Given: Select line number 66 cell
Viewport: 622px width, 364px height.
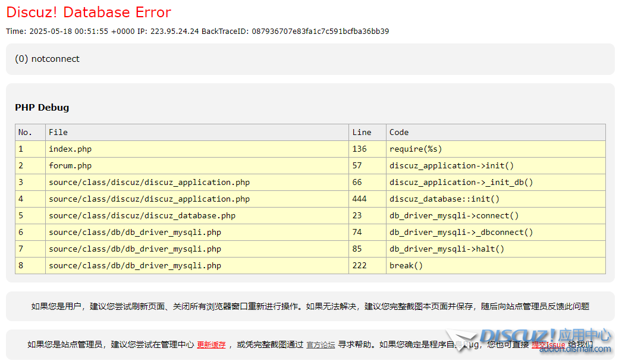Looking at the screenshot, I should tap(367, 182).
